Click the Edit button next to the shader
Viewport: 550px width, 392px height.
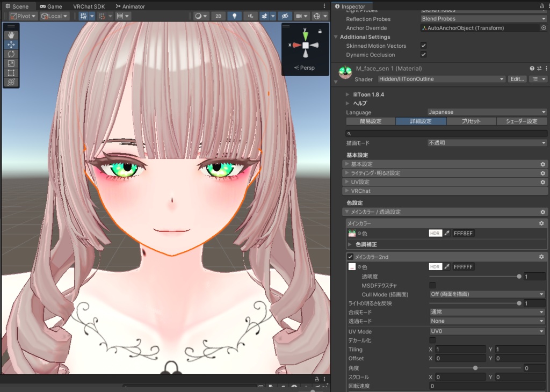517,79
